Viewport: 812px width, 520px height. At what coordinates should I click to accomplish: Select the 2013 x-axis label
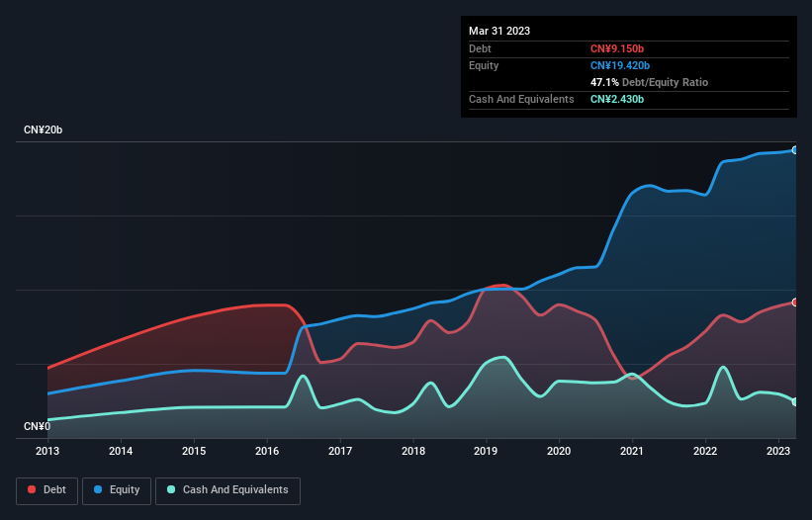click(47, 451)
